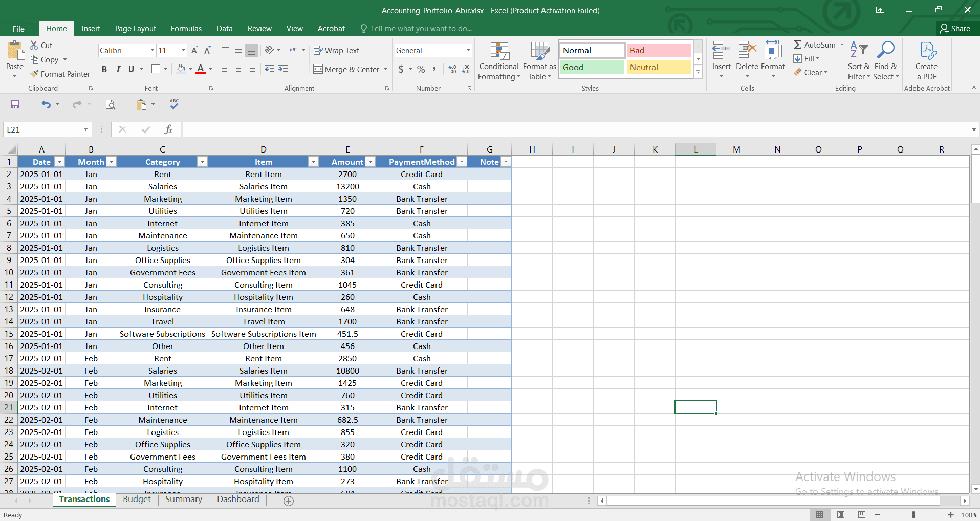Align cell content to the top
Screen dimensions: 980x521
[225, 50]
